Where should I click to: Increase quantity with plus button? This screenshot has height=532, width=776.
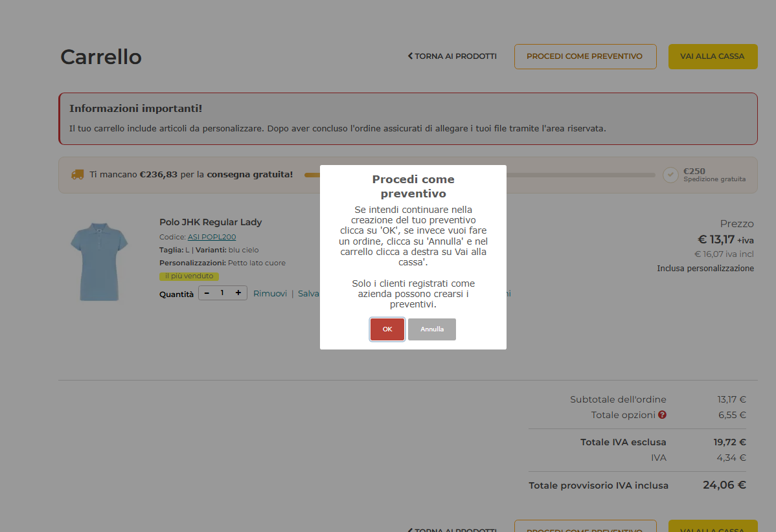point(238,293)
